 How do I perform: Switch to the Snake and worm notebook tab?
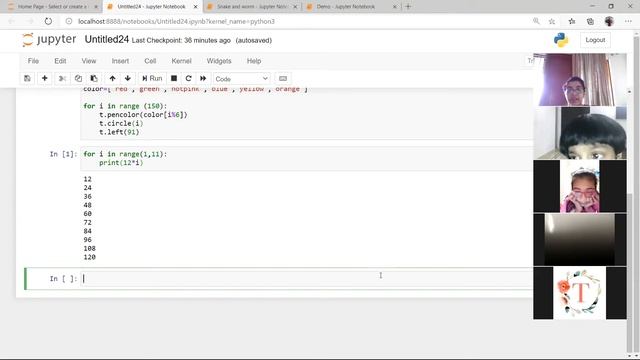click(x=252, y=7)
